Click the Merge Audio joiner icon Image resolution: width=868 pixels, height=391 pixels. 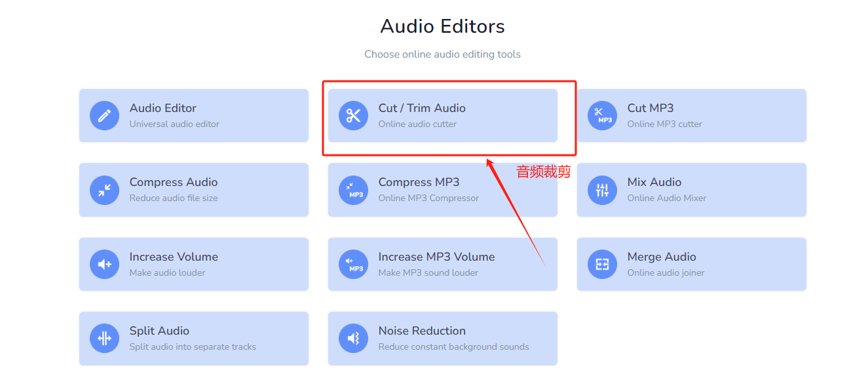tap(602, 265)
